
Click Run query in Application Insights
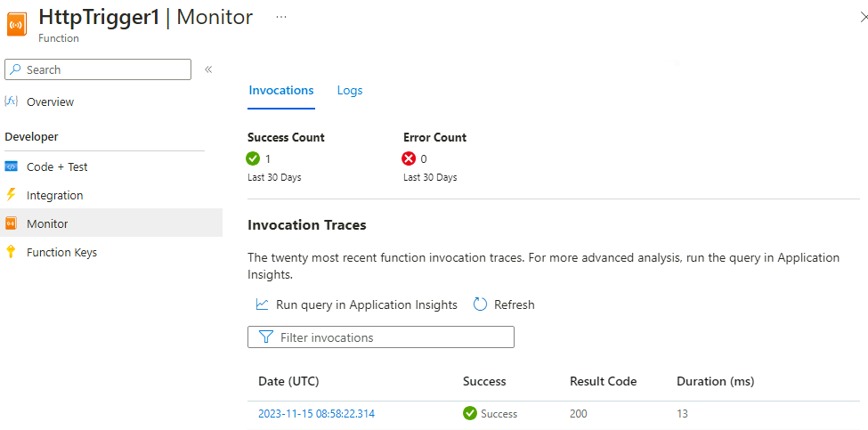pos(366,304)
